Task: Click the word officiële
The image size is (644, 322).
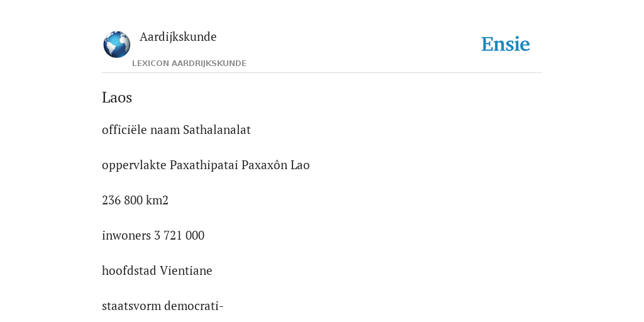Action: click(x=125, y=130)
